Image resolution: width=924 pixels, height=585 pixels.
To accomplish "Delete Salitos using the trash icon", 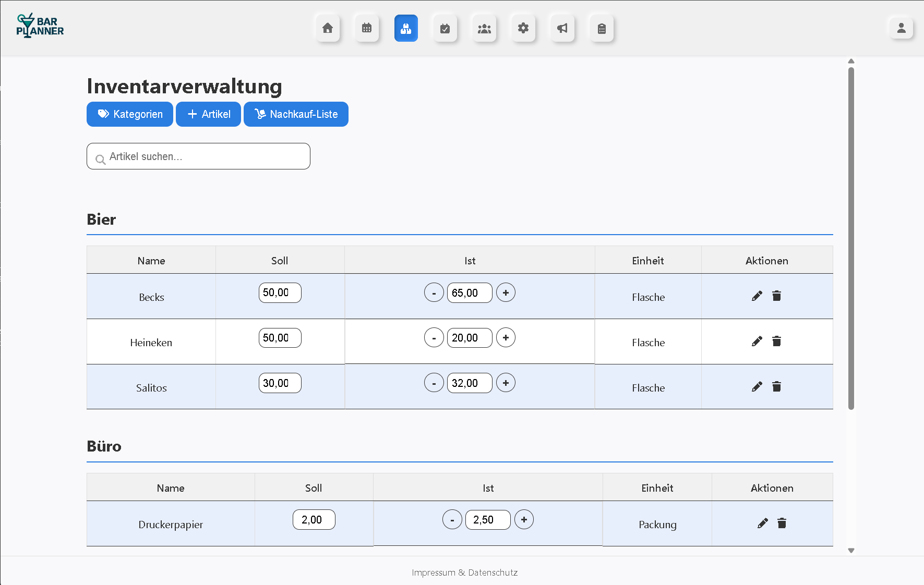I will [777, 386].
